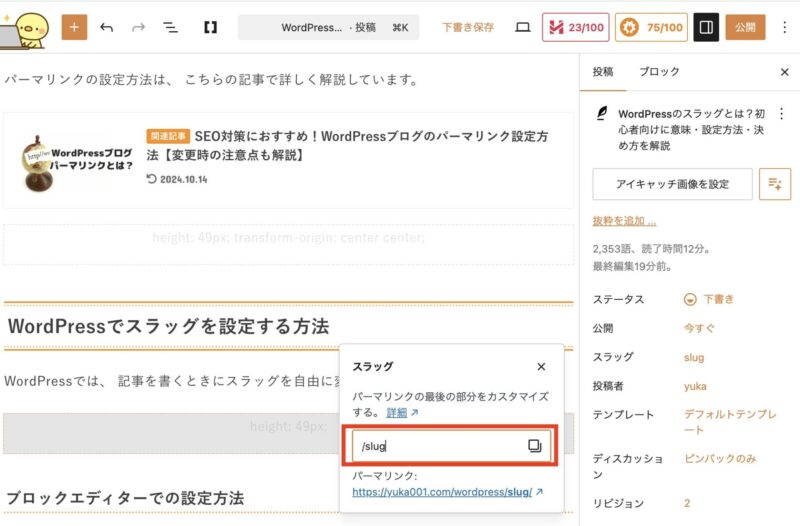The height and width of the screenshot is (526, 800).
Task: Click 下書き保存 to save draft
Action: 468,27
